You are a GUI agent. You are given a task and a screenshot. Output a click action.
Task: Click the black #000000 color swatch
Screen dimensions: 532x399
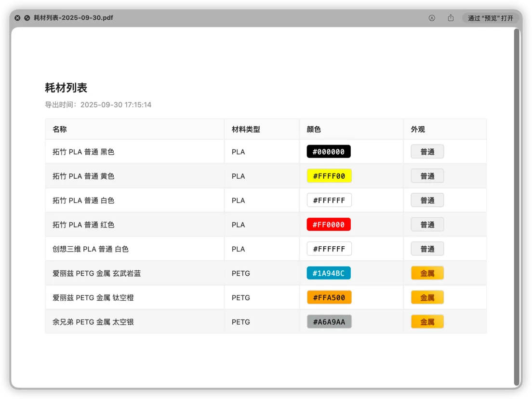click(329, 152)
